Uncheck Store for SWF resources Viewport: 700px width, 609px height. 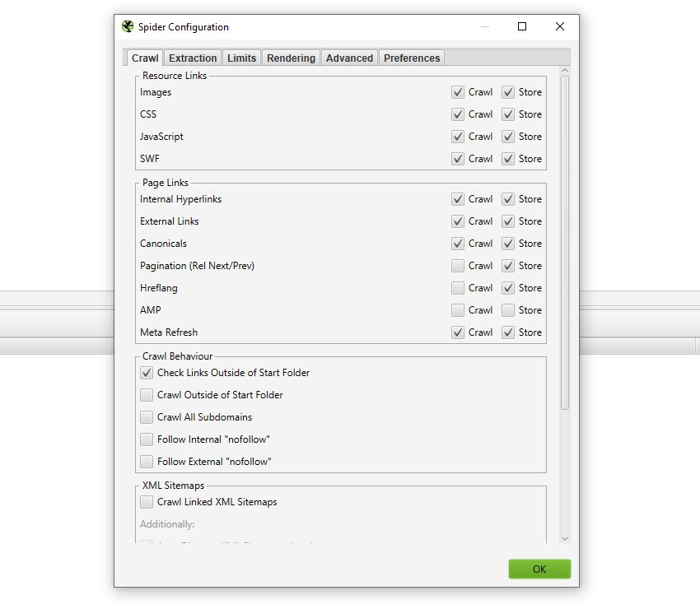508,159
